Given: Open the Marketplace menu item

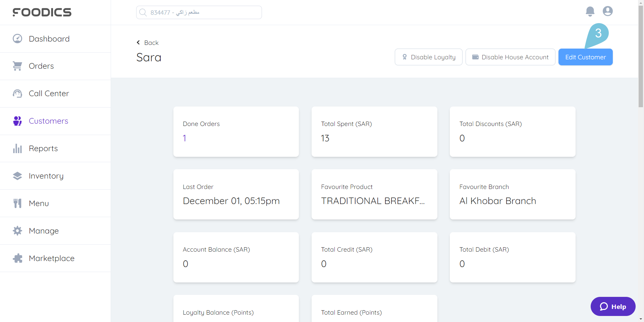Looking at the screenshot, I should click(x=52, y=258).
